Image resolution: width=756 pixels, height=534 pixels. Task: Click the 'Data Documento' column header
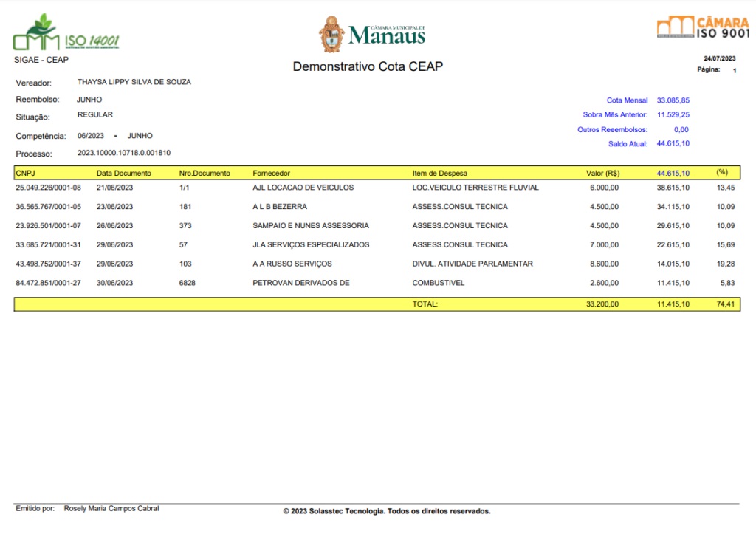click(x=124, y=173)
